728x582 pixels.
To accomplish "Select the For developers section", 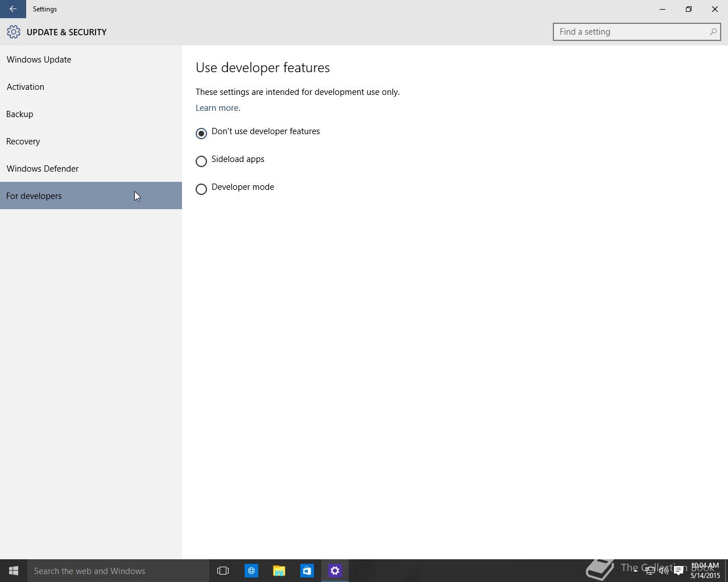I will point(91,196).
